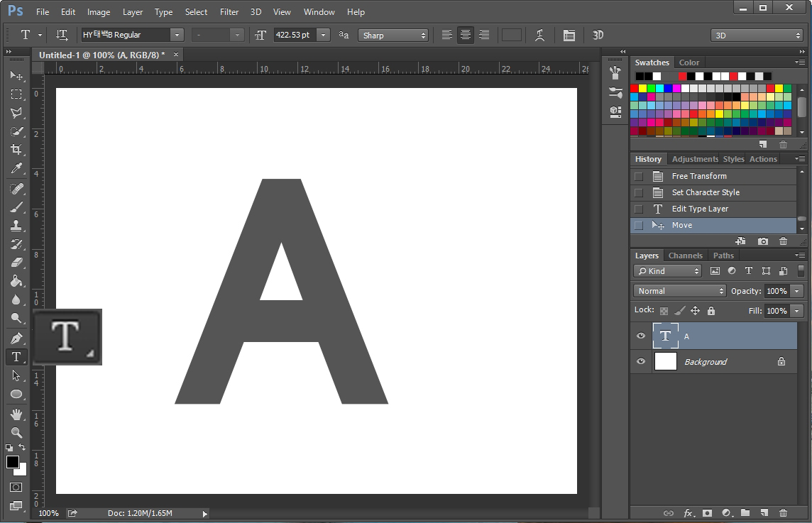The image size is (812, 523).
Task: Switch to the Color tab
Action: (x=689, y=62)
